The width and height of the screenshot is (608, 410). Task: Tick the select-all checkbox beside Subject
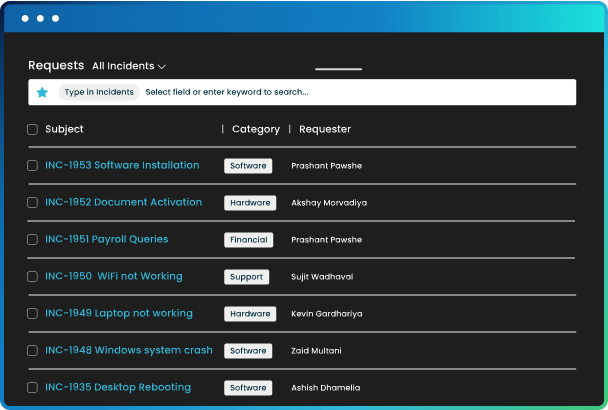(x=33, y=129)
